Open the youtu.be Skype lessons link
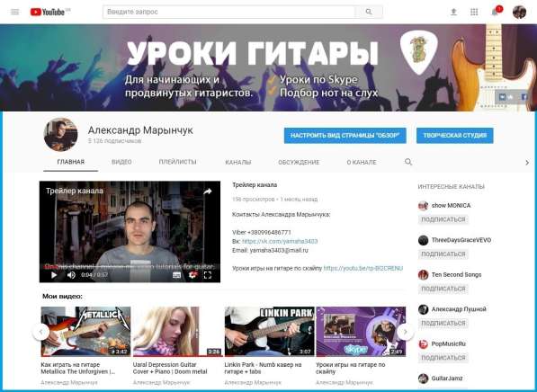 click(x=363, y=269)
